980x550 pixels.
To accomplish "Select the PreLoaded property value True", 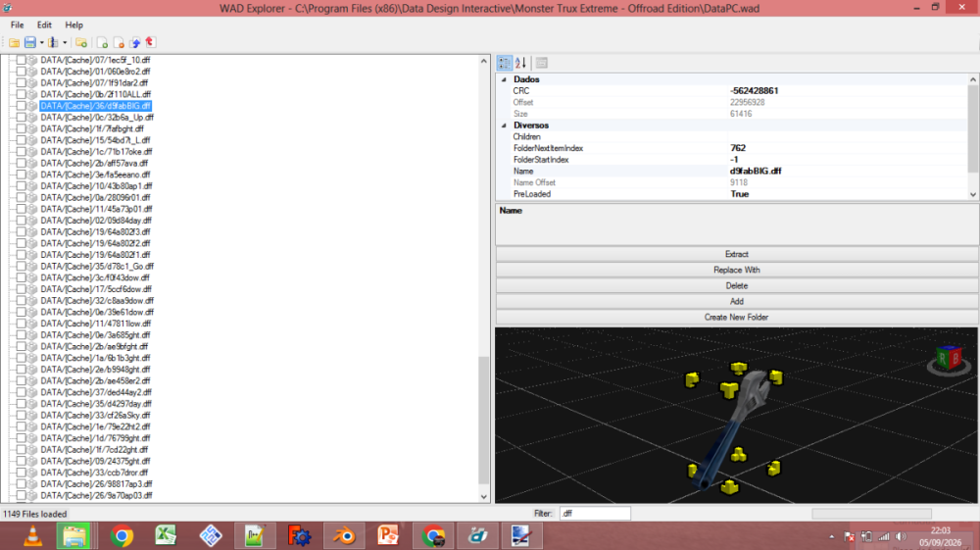I will [739, 194].
